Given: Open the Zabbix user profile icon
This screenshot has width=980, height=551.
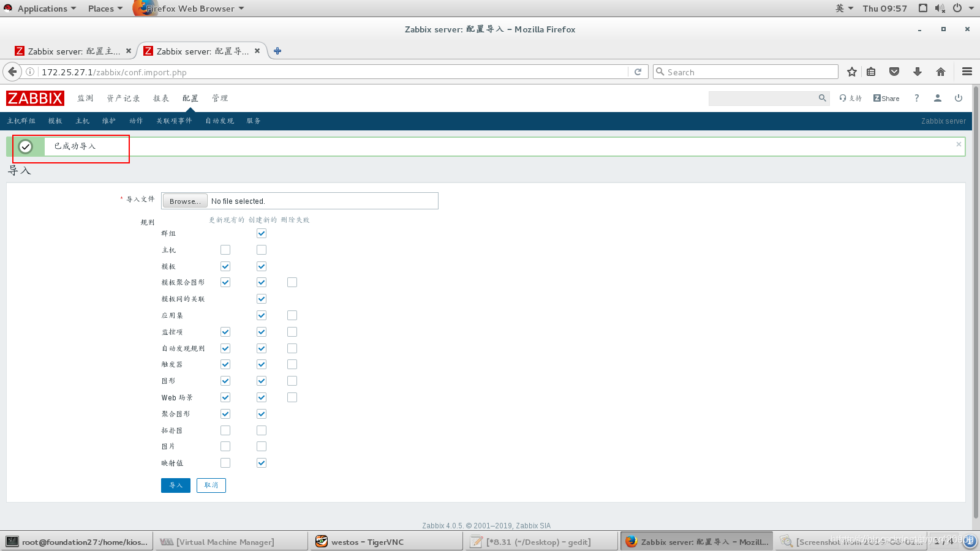Looking at the screenshot, I should pos(937,98).
